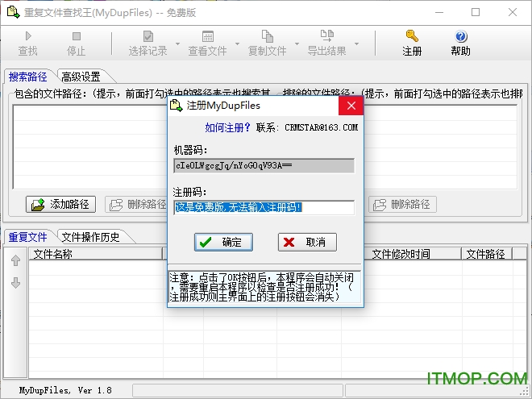
Task: Click the main window application icon
Action: pyautogui.click(x=13, y=12)
